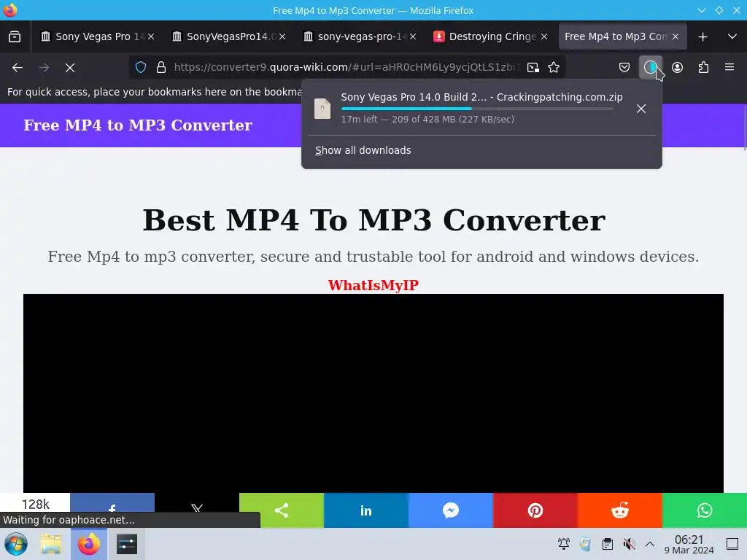This screenshot has height=560, width=747.
Task: Click the Free MP4 to MP3 Converter header link
Action: 138,125
